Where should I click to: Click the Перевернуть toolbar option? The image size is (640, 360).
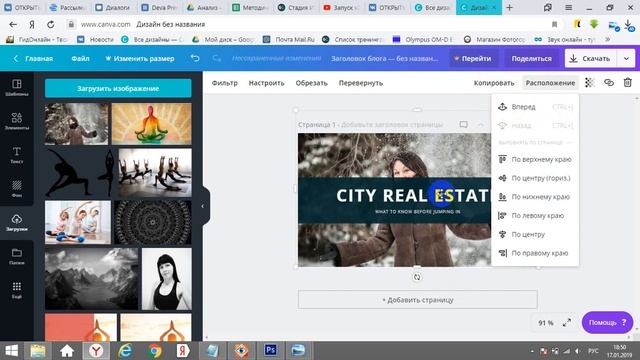(x=361, y=83)
